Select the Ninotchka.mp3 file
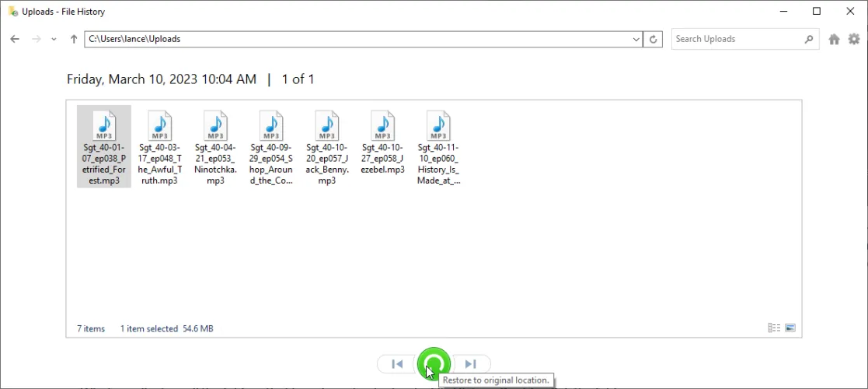 215,146
